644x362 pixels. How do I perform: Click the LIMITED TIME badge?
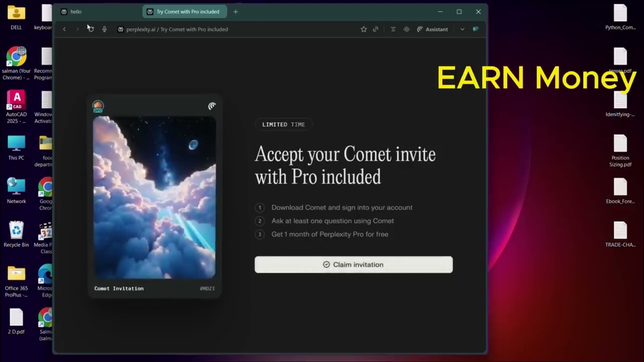283,124
